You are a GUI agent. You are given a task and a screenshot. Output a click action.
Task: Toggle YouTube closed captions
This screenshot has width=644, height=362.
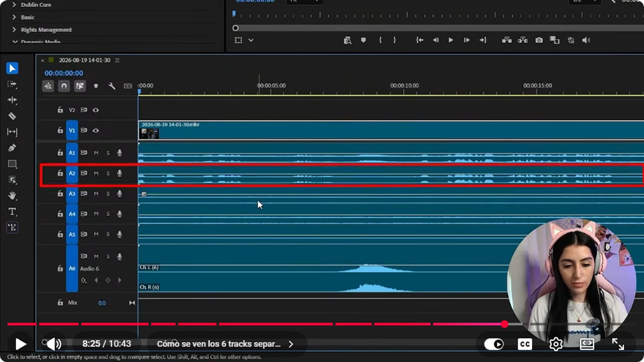pos(525,344)
